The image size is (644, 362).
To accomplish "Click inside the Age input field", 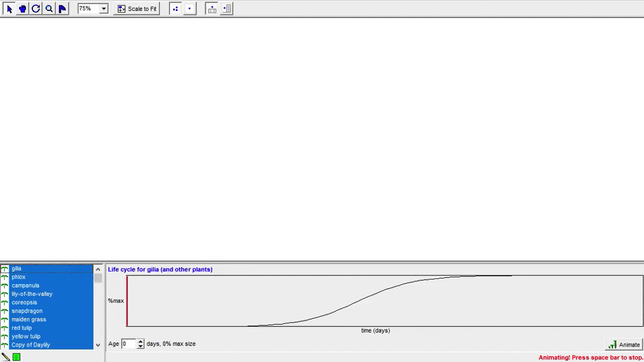I will (128, 344).
